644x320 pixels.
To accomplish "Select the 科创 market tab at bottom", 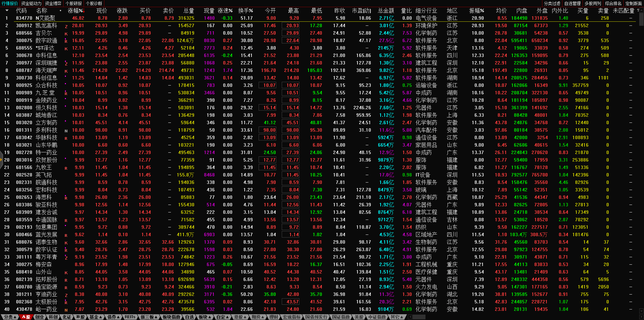I will [x=53, y=317].
